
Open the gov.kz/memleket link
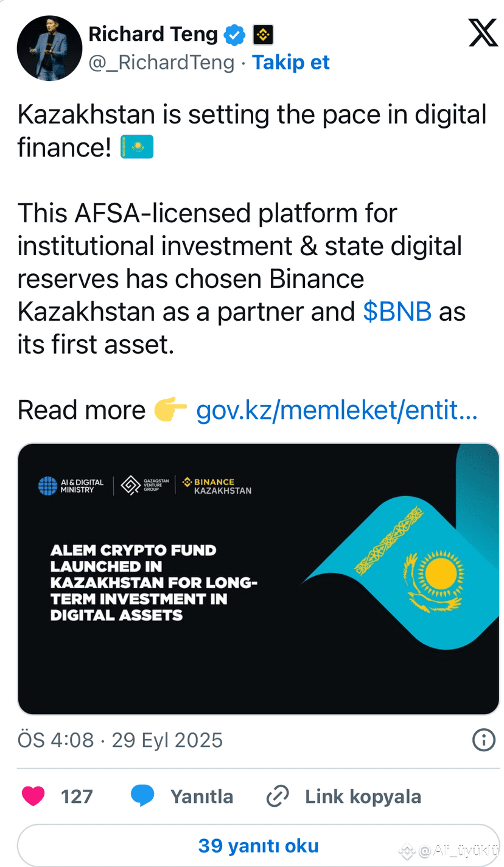click(337, 411)
